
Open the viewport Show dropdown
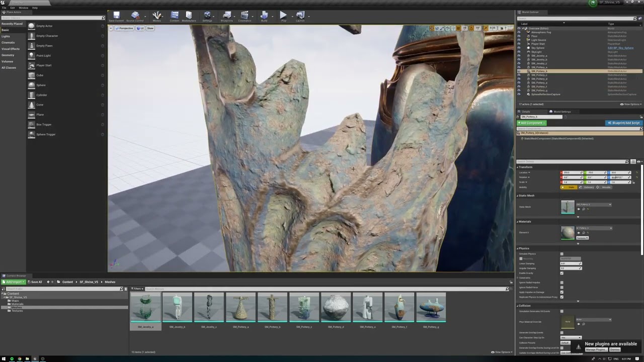point(150,28)
